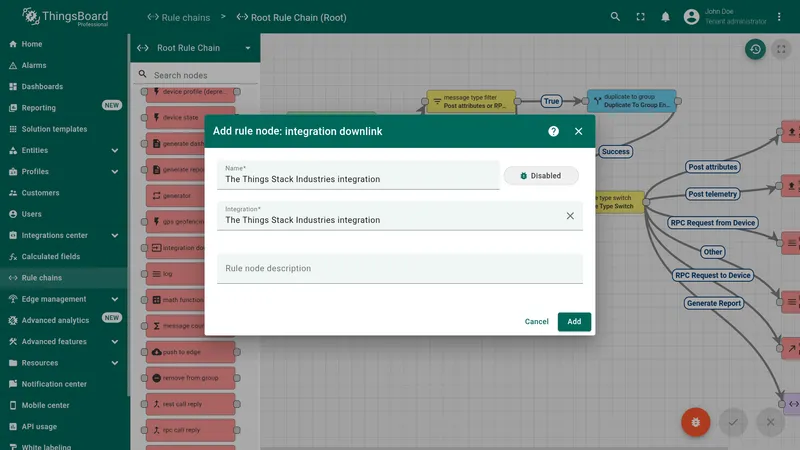
Task: Open rule chain version history icon
Action: (755, 49)
